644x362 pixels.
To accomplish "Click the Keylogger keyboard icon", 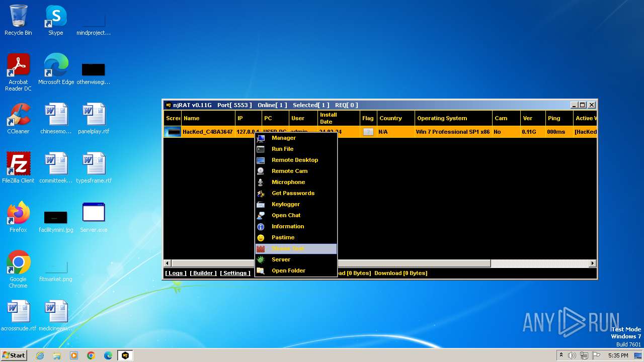I will click(261, 205).
